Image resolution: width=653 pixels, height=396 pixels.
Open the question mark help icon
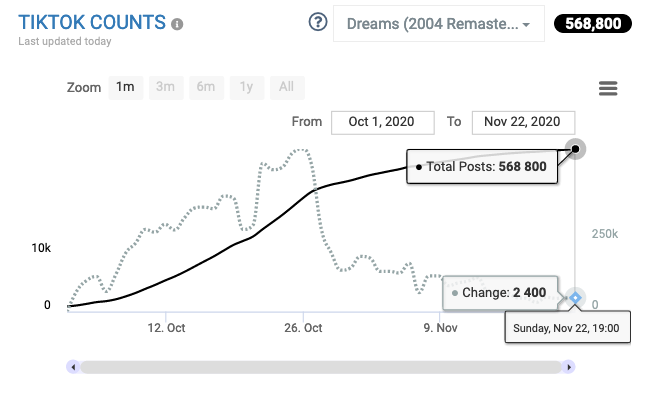click(x=318, y=22)
